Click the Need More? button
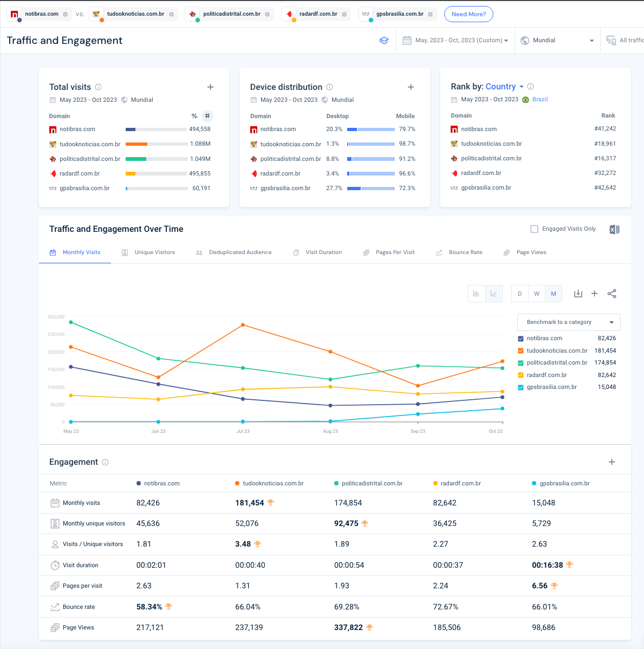Image resolution: width=644 pixels, height=649 pixels. (469, 14)
